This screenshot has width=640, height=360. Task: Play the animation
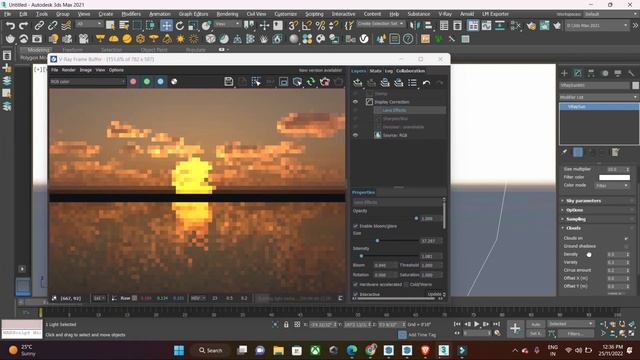pos(476,324)
